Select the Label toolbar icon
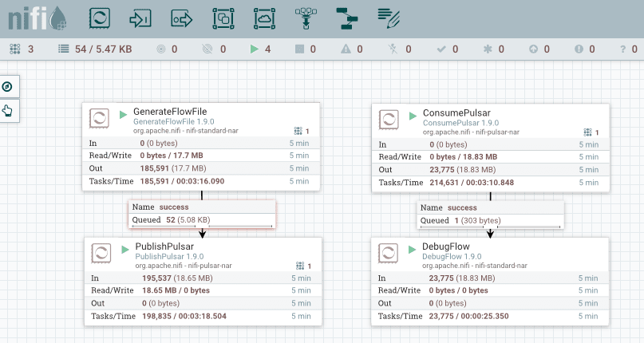 [x=389, y=18]
